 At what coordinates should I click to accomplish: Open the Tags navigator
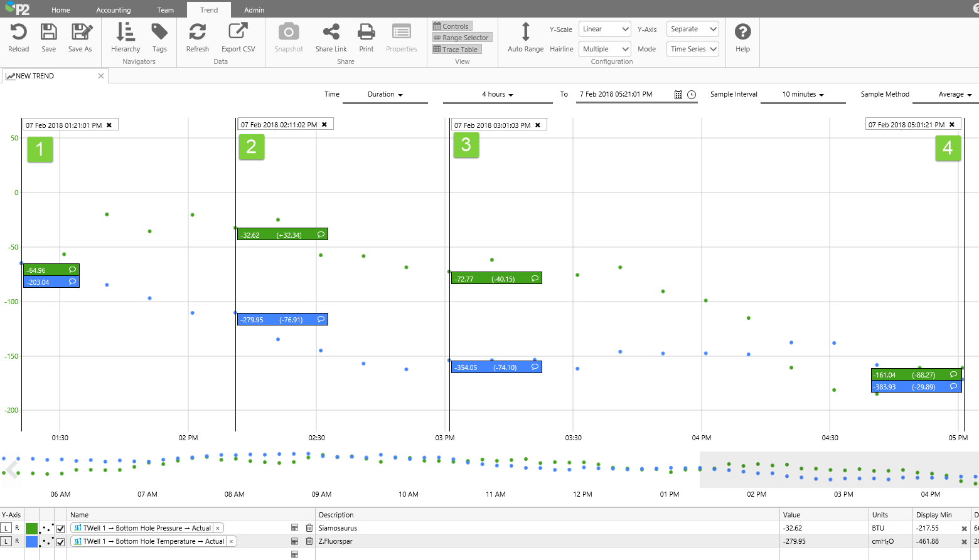159,32
